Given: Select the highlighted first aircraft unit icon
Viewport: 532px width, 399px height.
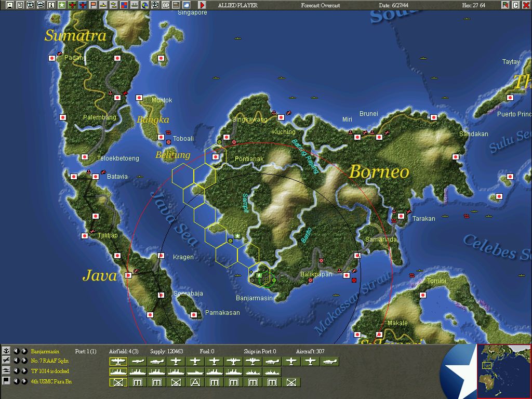Looking at the screenshot, I should 118,362.
